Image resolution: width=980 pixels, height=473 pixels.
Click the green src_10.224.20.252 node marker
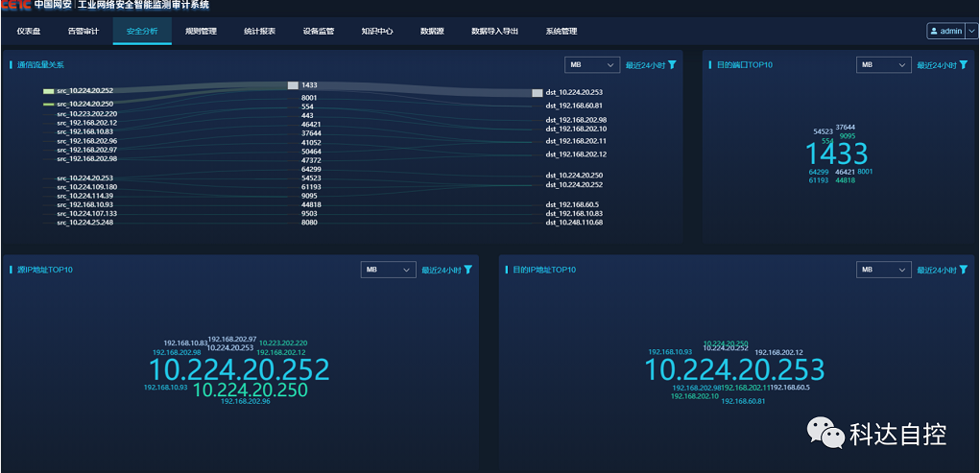click(x=48, y=91)
